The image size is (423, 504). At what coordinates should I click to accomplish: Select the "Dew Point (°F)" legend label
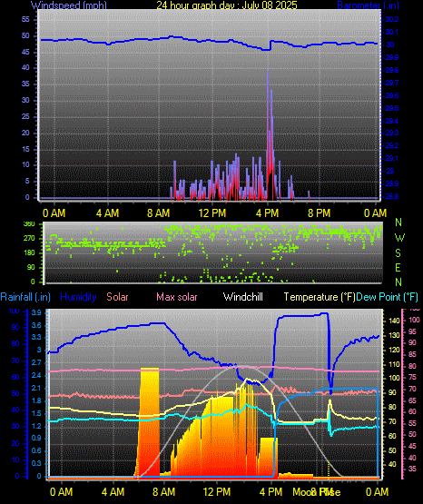pyautogui.click(x=388, y=297)
